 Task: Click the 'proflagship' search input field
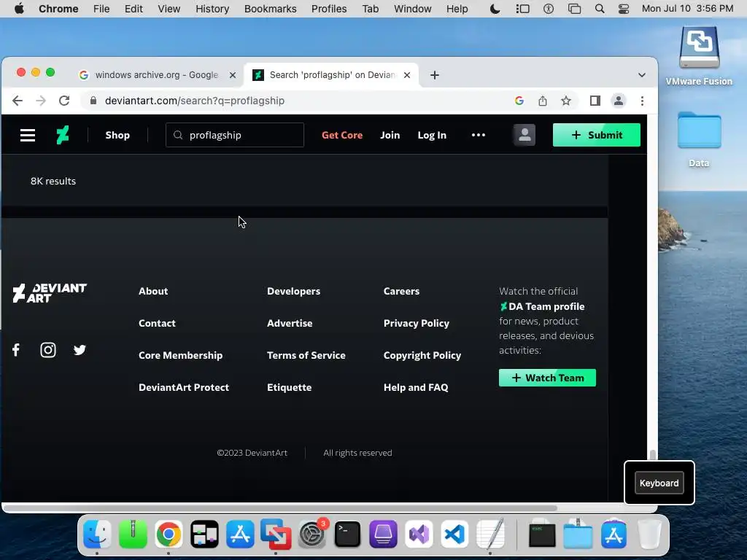tap(235, 135)
